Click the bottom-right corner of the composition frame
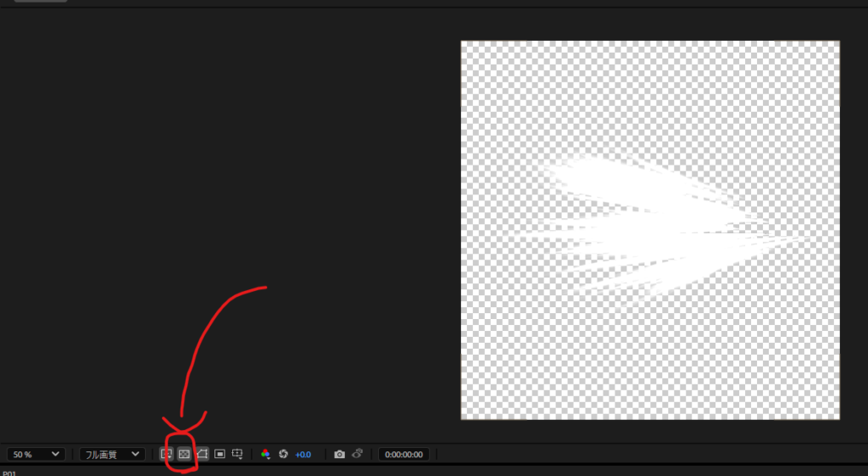The image size is (868, 476). click(838, 418)
